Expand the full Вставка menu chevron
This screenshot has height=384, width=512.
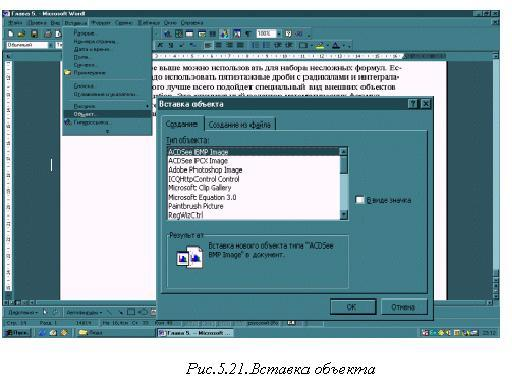click(107, 132)
